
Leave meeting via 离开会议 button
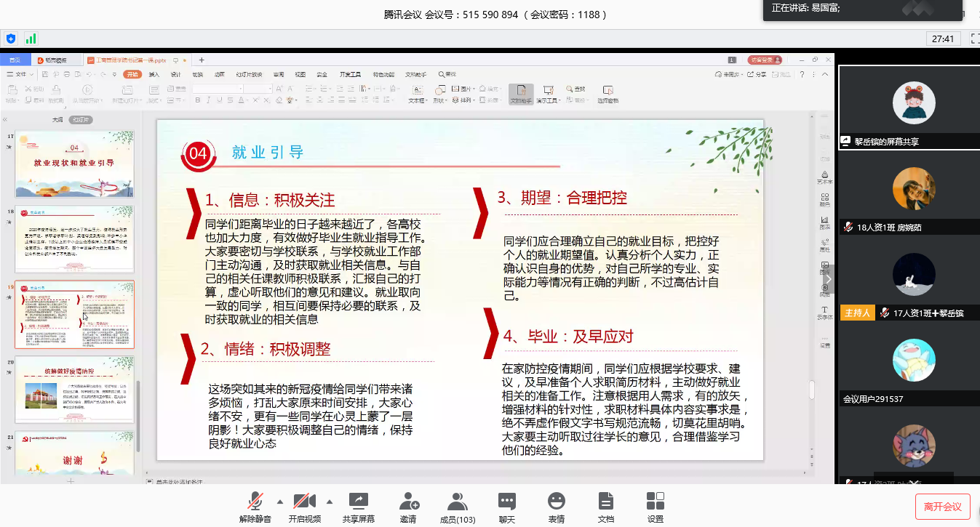pyautogui.click(x=942, y=507)
